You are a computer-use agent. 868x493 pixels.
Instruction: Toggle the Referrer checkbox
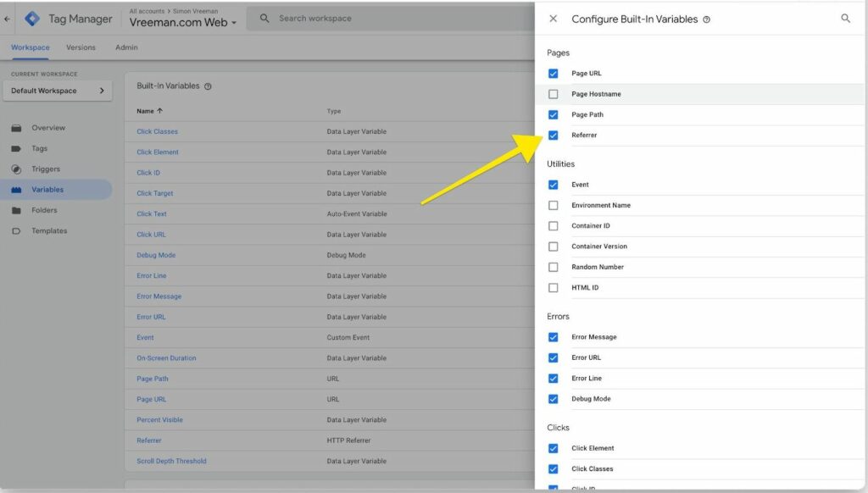(x=553, y=135)
